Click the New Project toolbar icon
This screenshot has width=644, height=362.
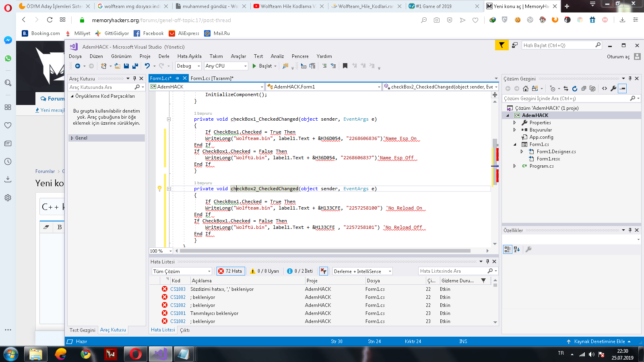tap(103, 66)
